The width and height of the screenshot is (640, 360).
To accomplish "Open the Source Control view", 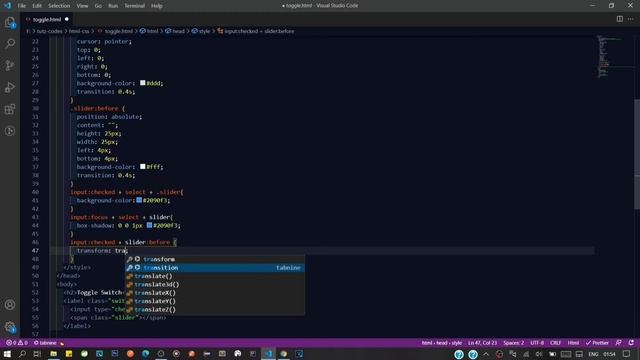I will [x=10, y=65].
